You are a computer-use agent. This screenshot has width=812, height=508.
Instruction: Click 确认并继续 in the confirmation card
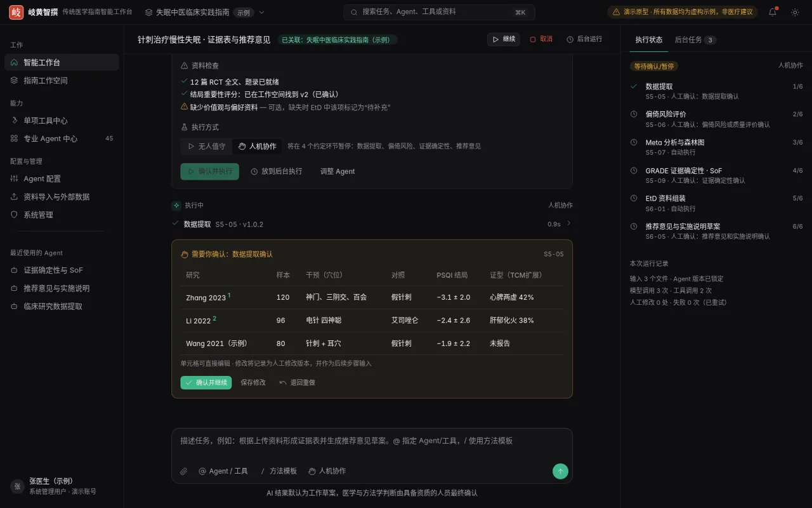[206, 383]
